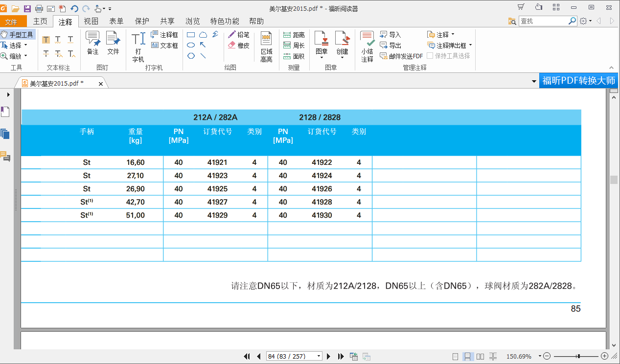
Task: Choose the Cloud drawing shape
Action: pos(203,35)
